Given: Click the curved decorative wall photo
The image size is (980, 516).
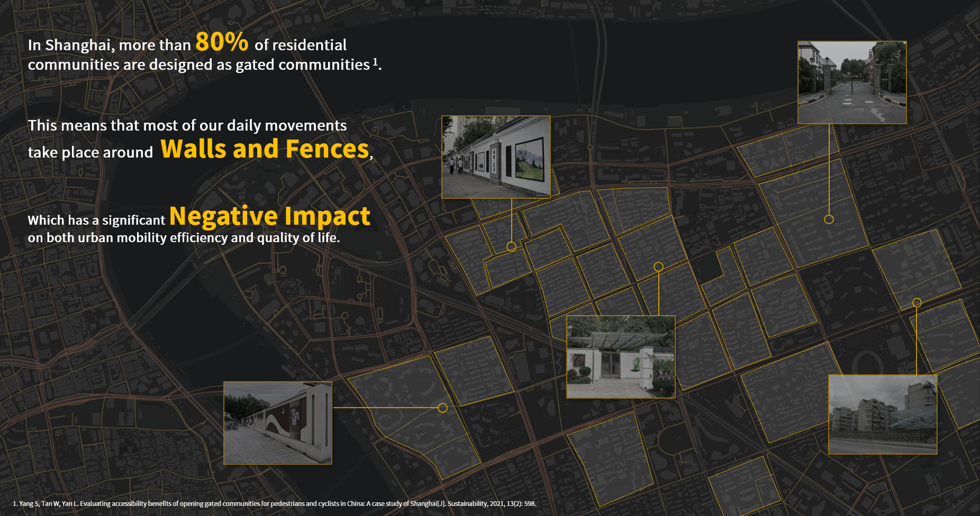Looking at the screenshot, I should coord(278,423).
